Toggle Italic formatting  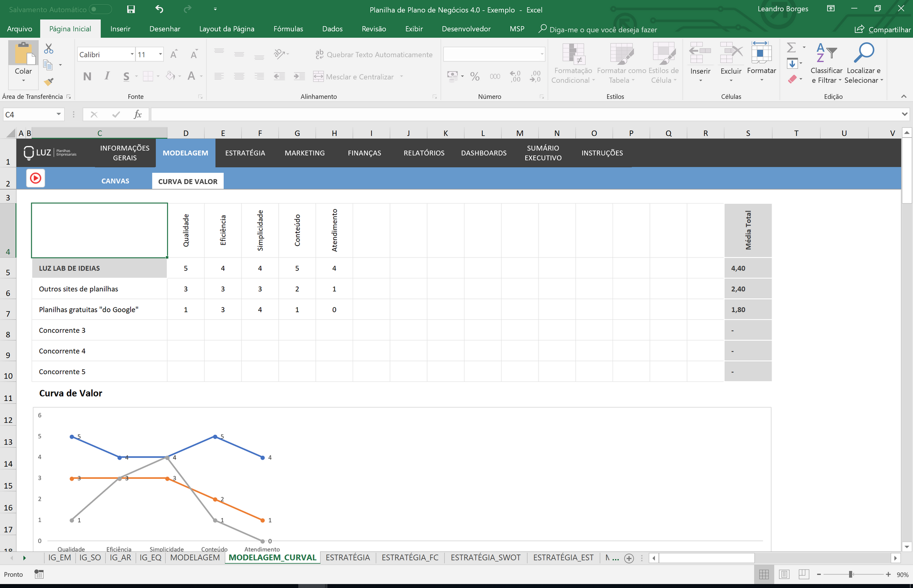(x=107, y=76)
